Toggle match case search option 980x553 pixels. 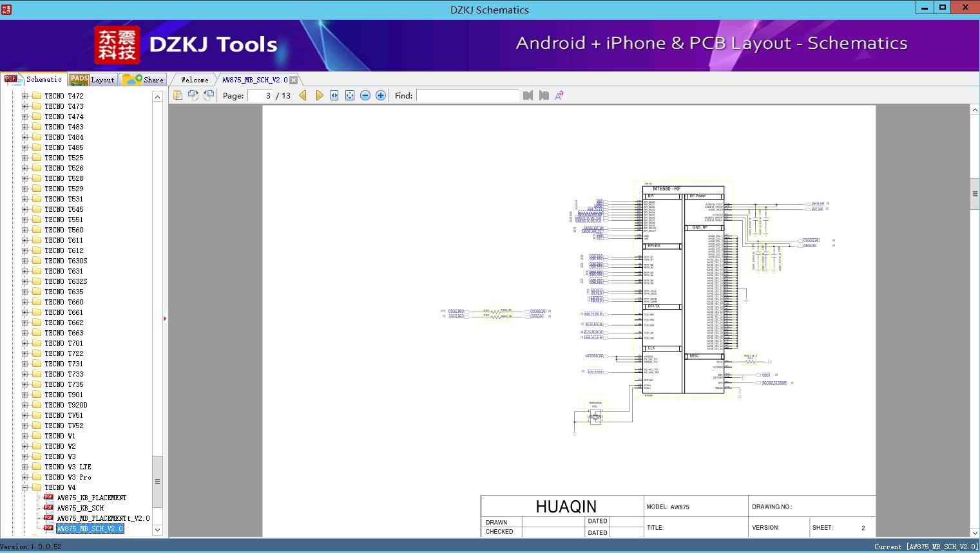coord(559,95)
